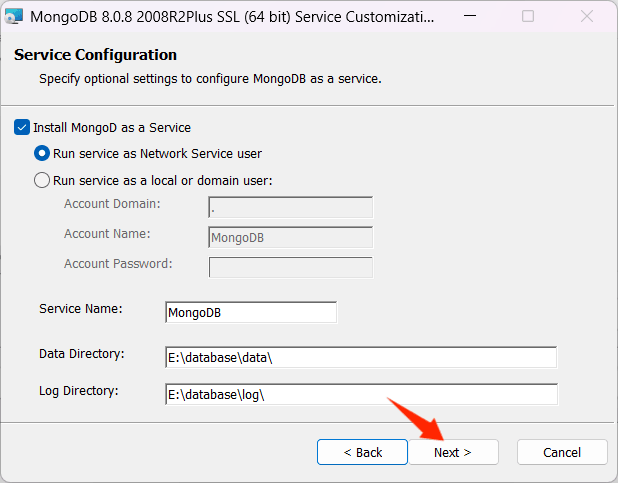This screenshot has width=618, height=483.
Task: Select Run service as Network Service user
Action: click(42, 153)
